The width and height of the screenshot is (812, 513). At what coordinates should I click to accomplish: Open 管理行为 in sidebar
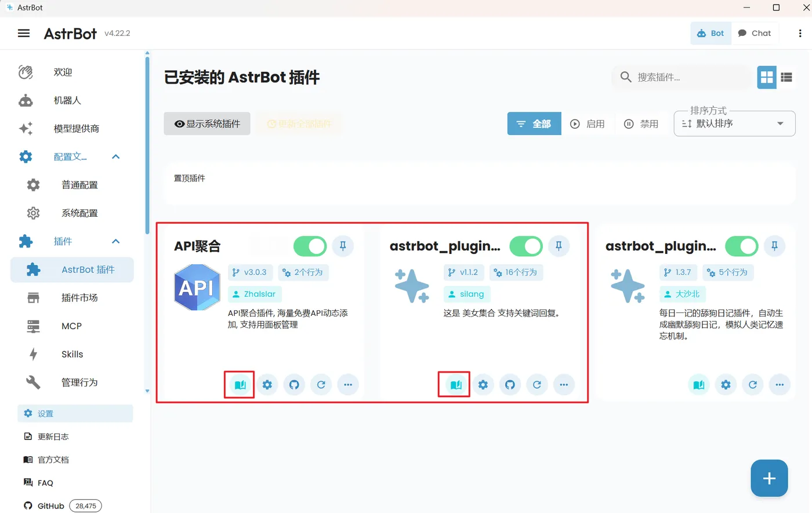click(72, 383)
